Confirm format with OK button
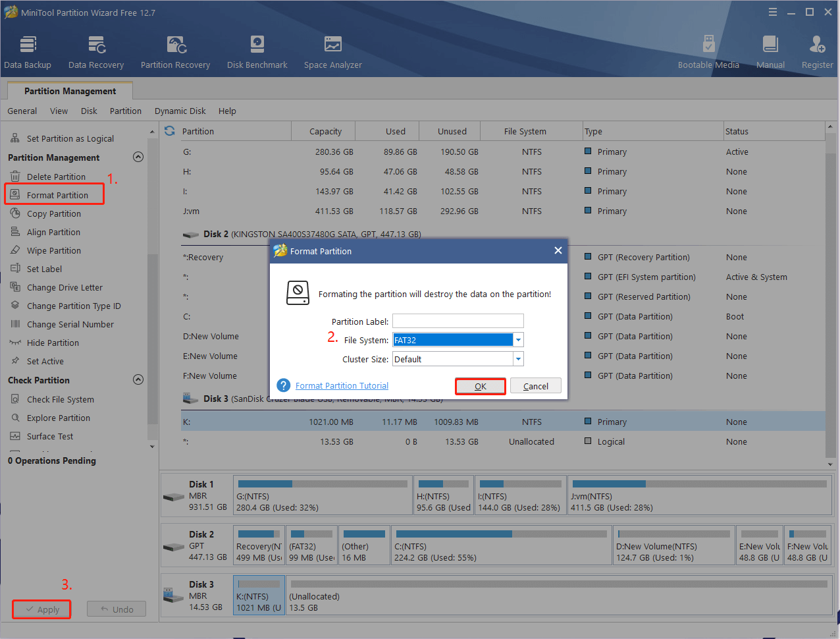 [481, 386]
